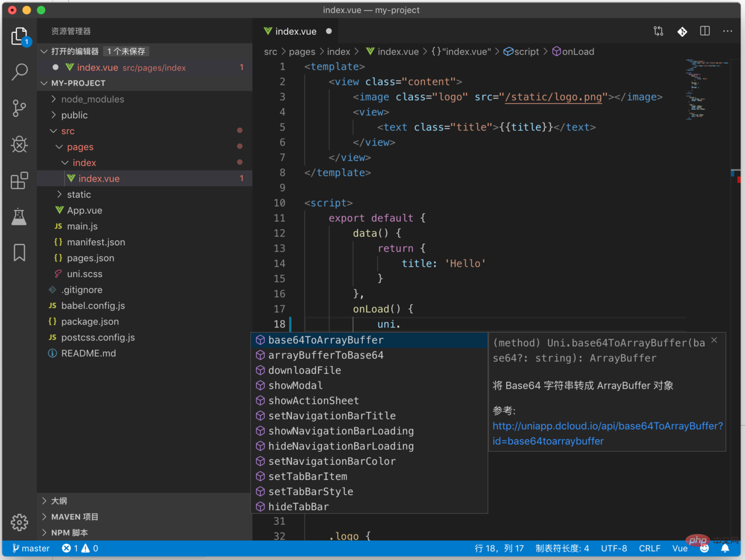Open the Source Control view
This screenshot has height=560, width=745.
(x=19, y=108)
